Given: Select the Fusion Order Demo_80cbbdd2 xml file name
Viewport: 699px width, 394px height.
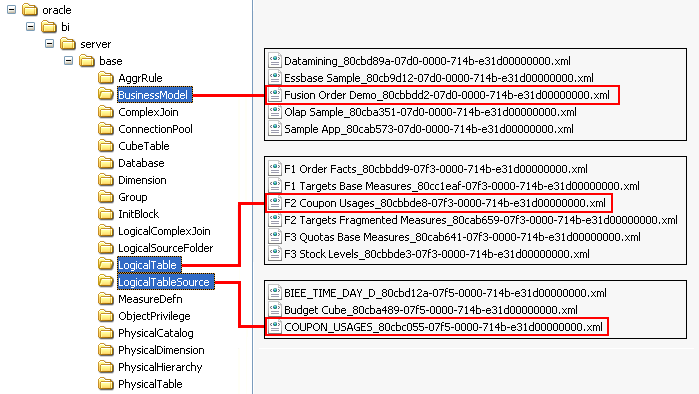Looking at the screenshot, I should [447, 95].
